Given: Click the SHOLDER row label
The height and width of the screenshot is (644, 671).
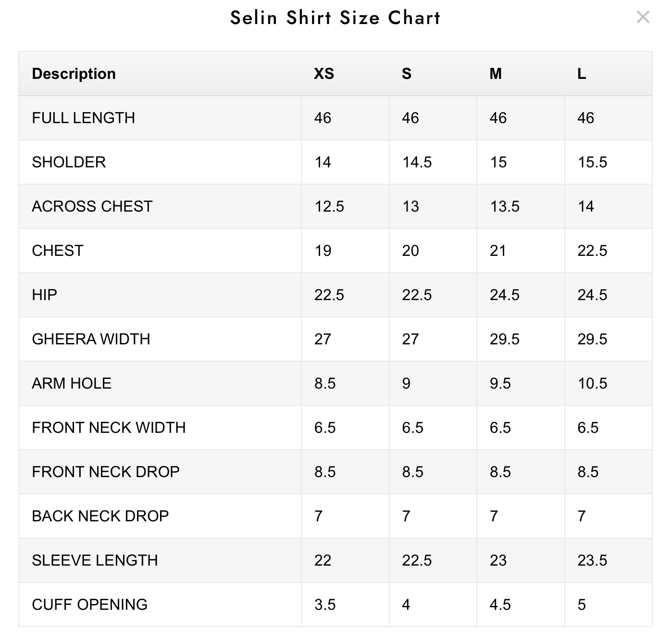Looking at the screenshot, I should coord(69,162).
